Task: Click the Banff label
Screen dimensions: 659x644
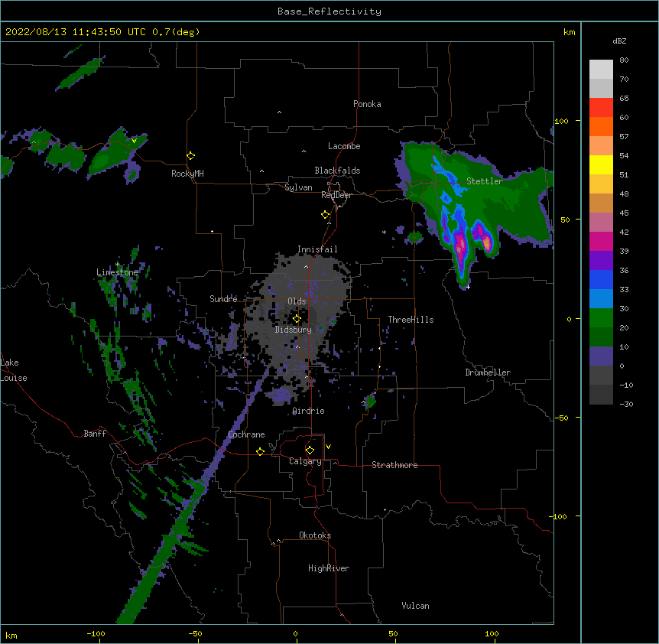Action: 95,434
